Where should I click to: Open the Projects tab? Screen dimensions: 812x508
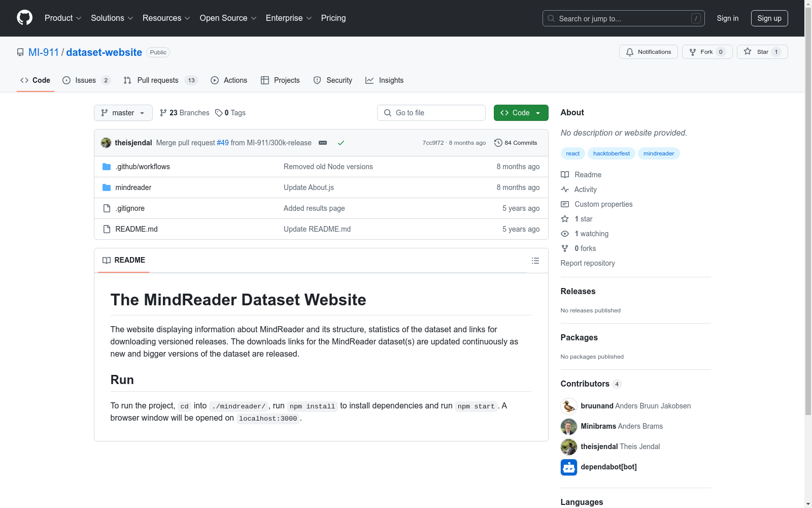tap(280, 80)
